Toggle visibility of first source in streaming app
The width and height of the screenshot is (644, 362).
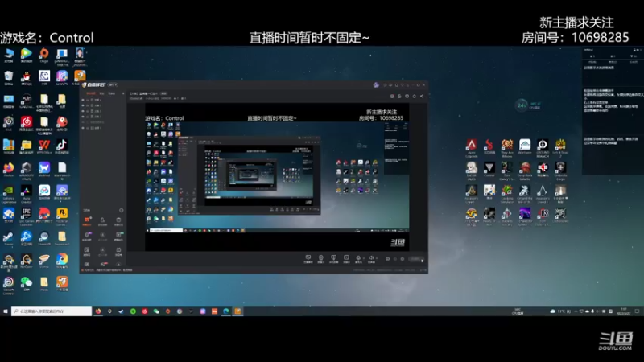point(83,100)
